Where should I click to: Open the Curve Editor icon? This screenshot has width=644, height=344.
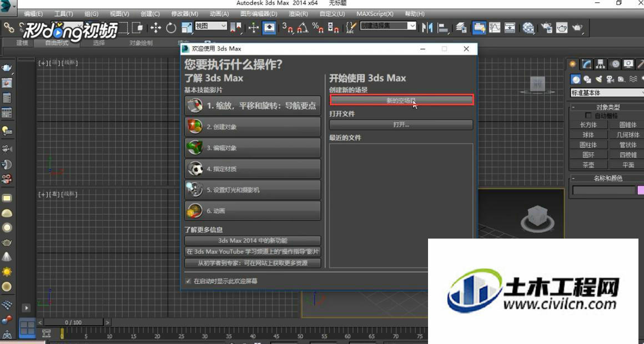tap(495, 28)
